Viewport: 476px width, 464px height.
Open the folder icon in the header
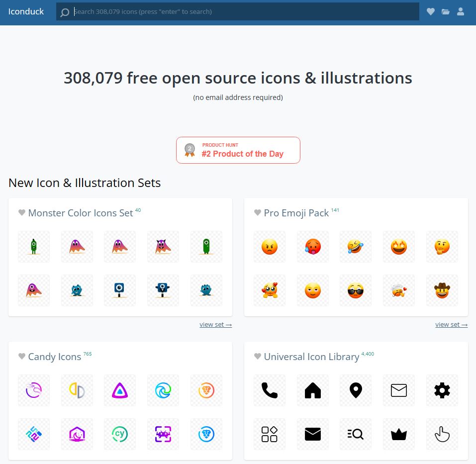(445, 11)
